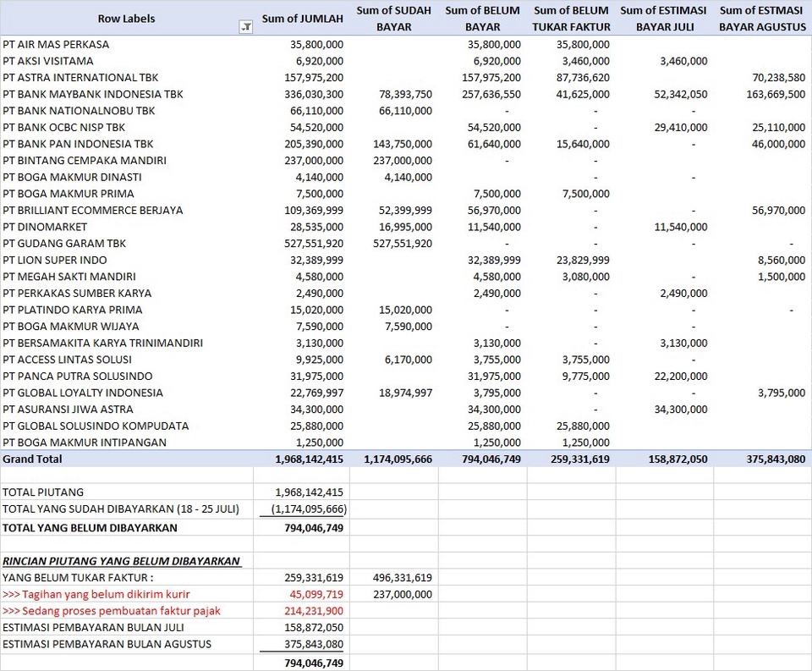The height and width of the screenshot is (671, 812).
Task: Click PT BOGA MAKMUR DINASTI label
Action: [x=72, y=177]
